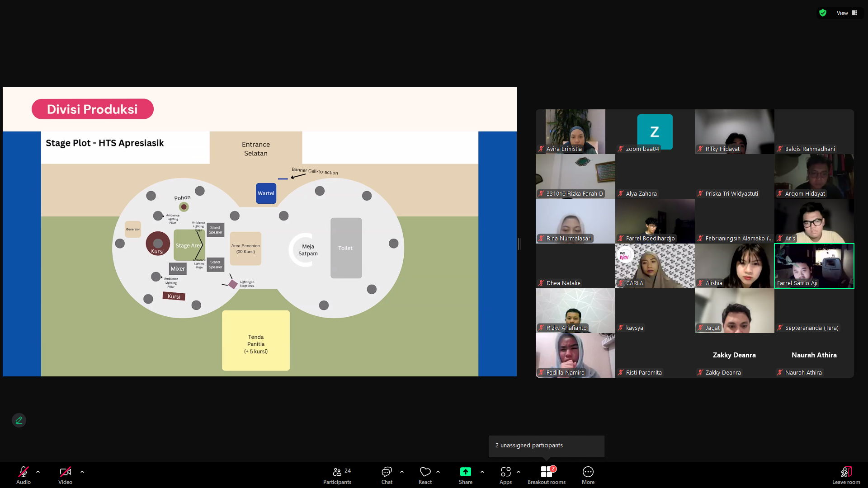Open the React emoji menu
The image size is (868, 488).
(425, 475)
